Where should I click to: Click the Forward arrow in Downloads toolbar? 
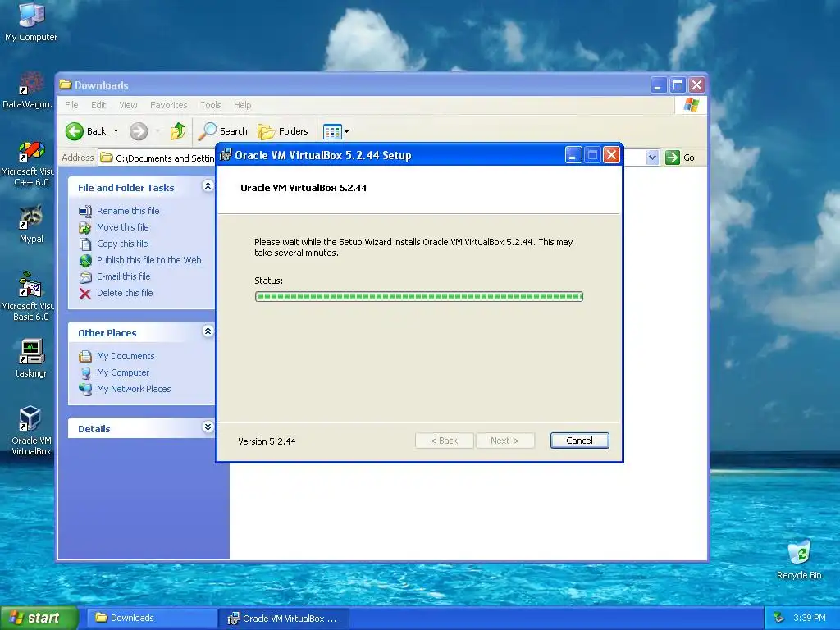coord(139,131)
